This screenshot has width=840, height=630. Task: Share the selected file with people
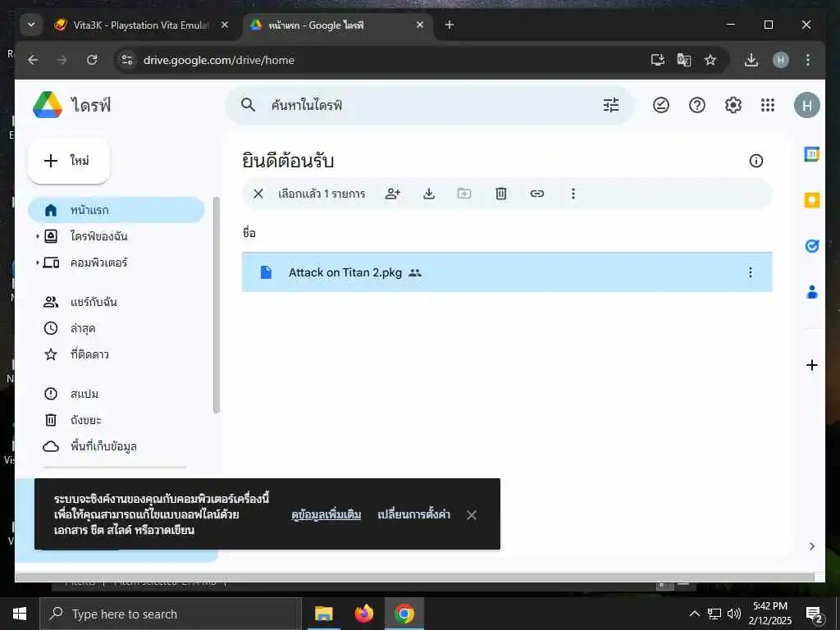click(393, 194)
